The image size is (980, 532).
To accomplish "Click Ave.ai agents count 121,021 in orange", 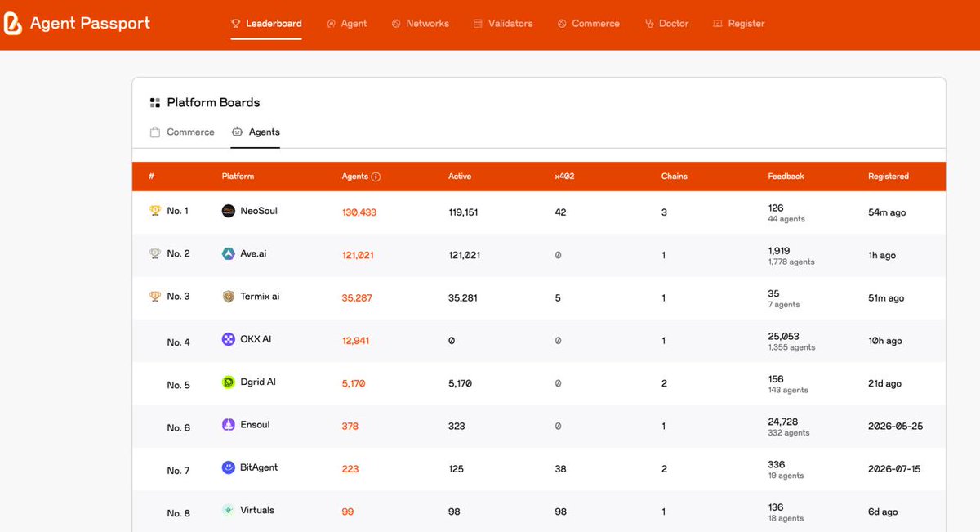I will 358,255.
